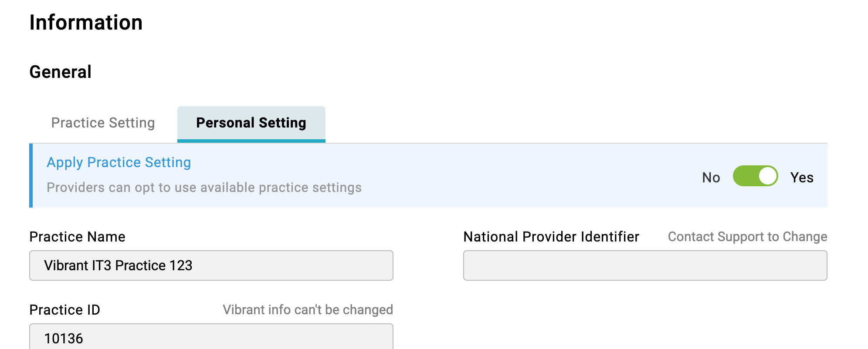This screenshot has width=868, height=349.
Task: Click the Practice Name label
Action: click(77, 237)
